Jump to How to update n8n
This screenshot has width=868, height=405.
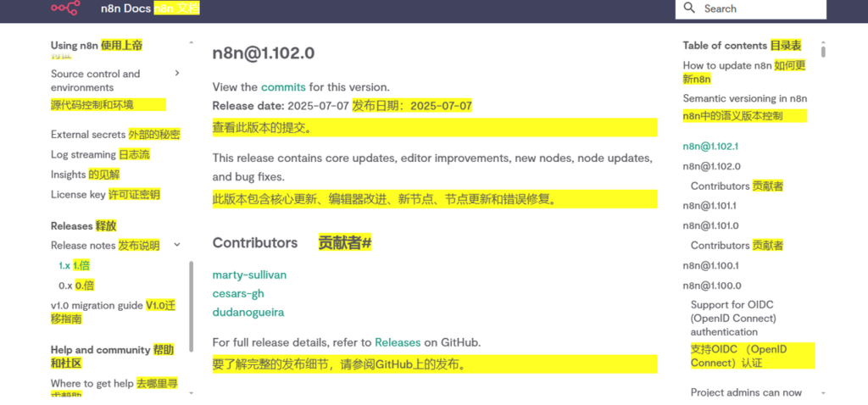727,65
